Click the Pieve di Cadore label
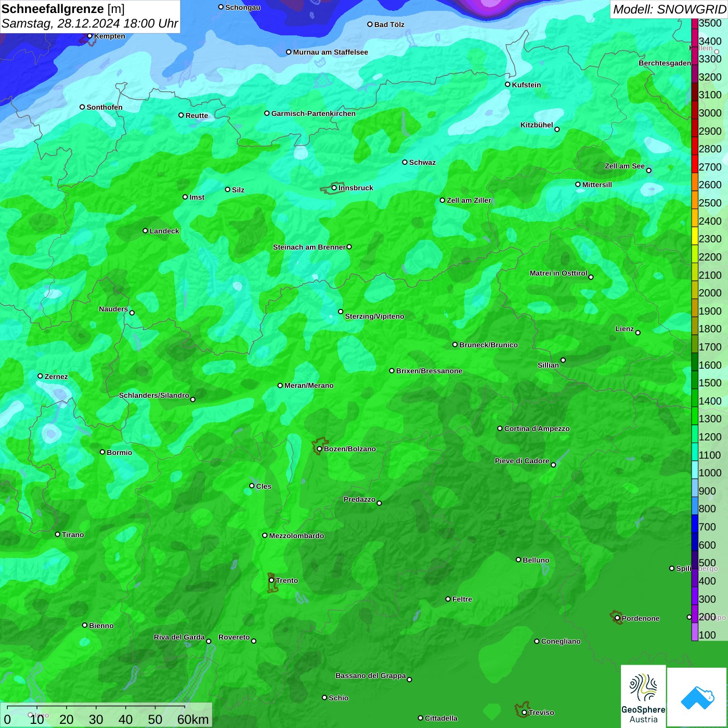 tap(522, 461)
